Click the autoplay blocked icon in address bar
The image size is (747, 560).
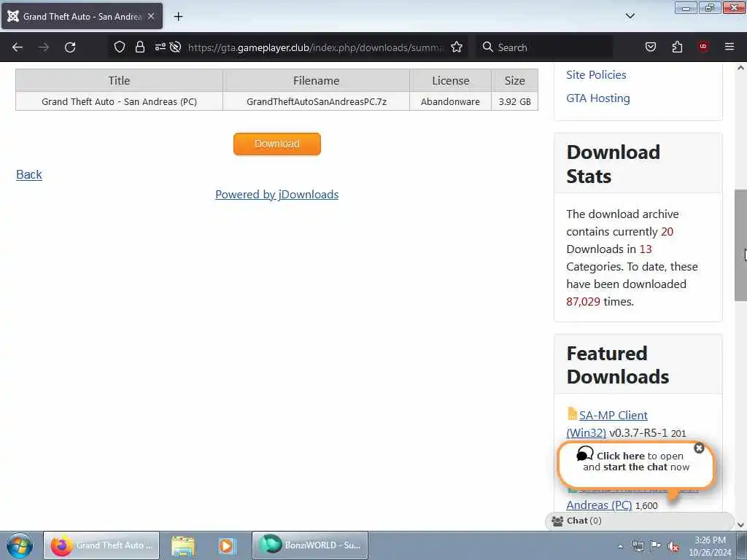pos(175,47)
